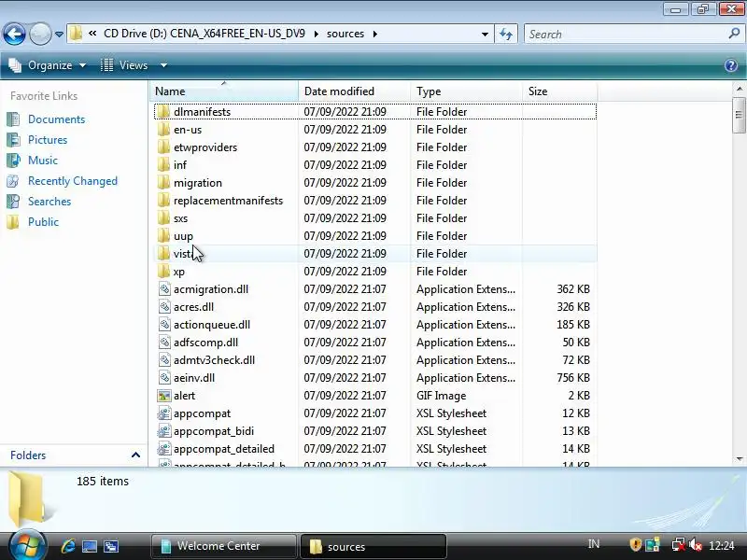
Task: Click sources in the address breadcrumb
Action: [345, 34]
